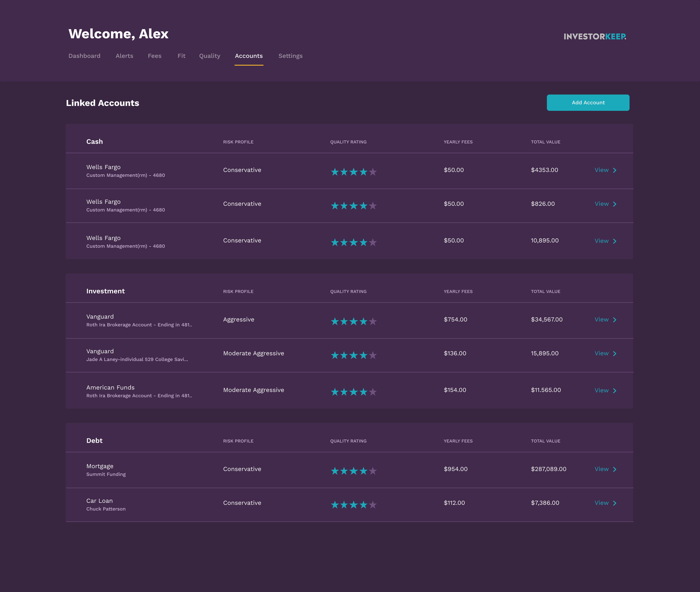The image size is (700, 592).
Task: Open the Settings tab
Action: point(290,56)
